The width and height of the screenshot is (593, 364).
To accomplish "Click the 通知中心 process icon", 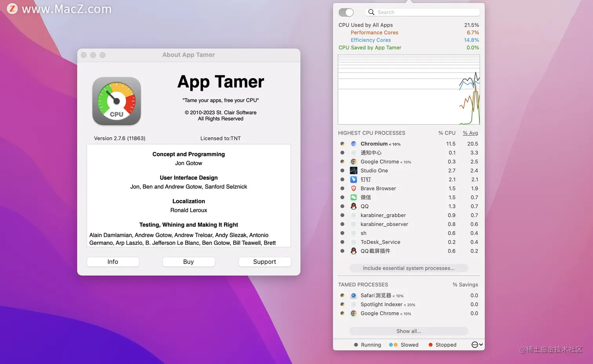I will coord(353,153).
